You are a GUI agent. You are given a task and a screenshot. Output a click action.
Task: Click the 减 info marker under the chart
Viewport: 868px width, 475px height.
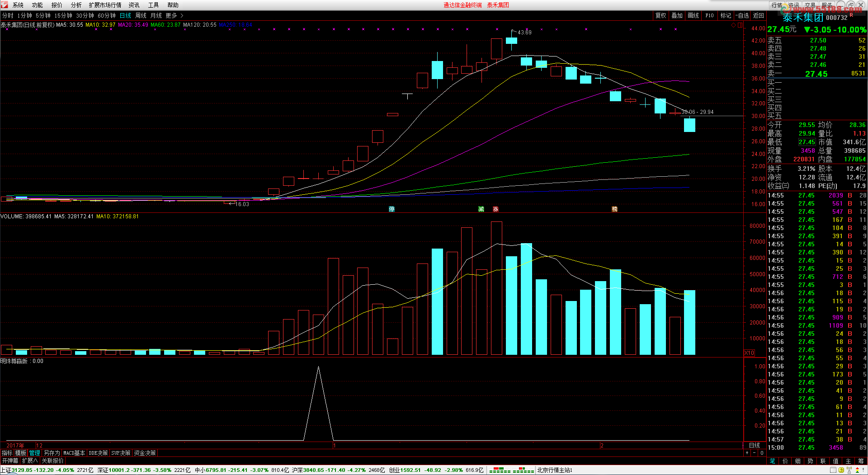(x=481, y=209)
